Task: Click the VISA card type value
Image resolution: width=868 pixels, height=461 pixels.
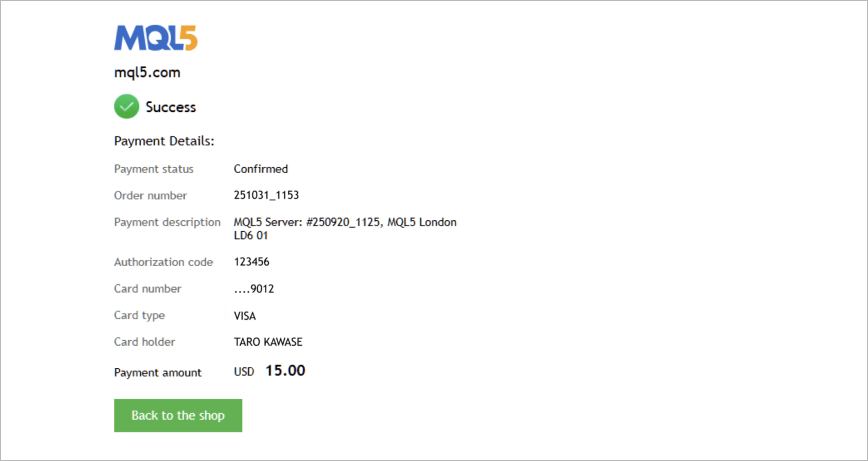Action: click(x=245, y=316)
